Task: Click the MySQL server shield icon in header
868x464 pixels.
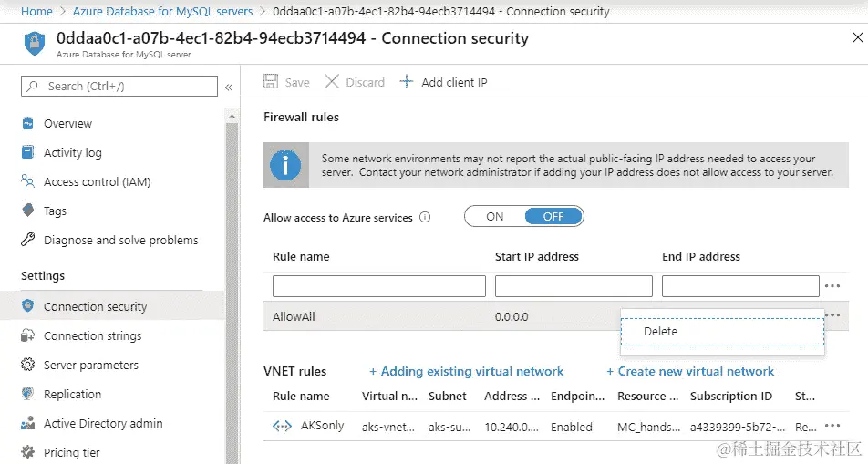Action: (35, 43)
